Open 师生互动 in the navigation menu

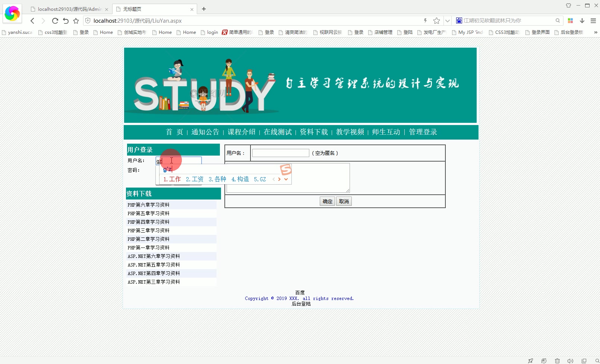click(x=386, y=132)
